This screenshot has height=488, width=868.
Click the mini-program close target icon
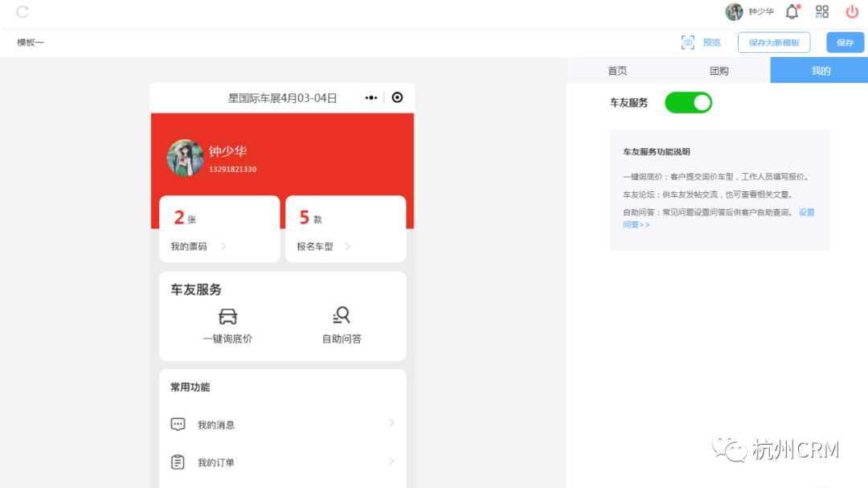click(398, 97)
